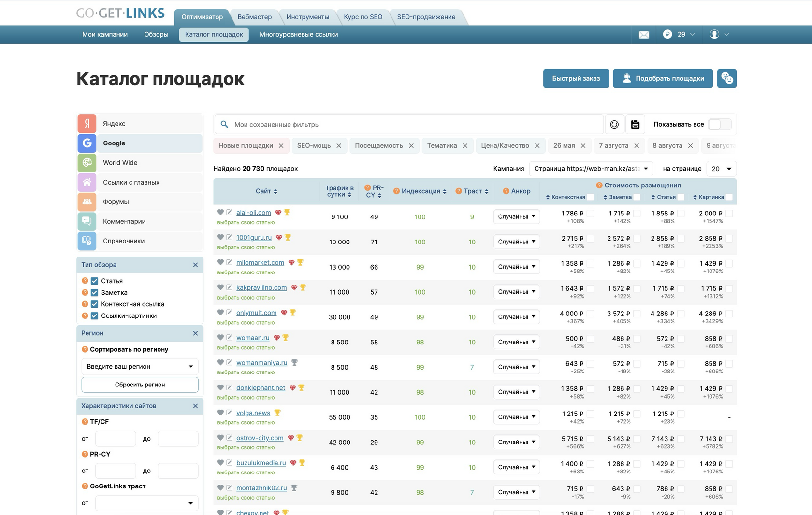Click the Мои сохраненные фильтры search field
Viewport: 812px width, 515px height.
coord(409,124)
